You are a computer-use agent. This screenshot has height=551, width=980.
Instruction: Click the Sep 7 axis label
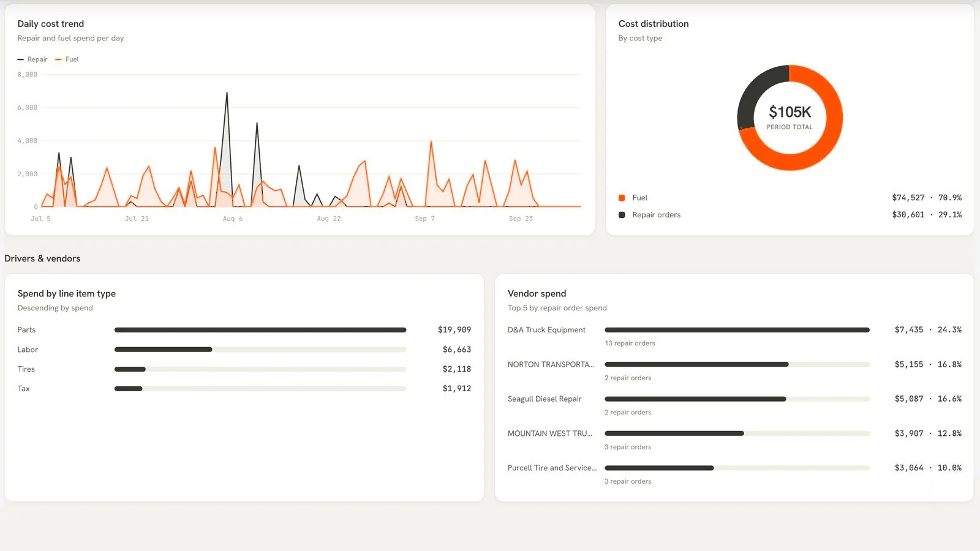pyautogui.click(x=424, y=219)
